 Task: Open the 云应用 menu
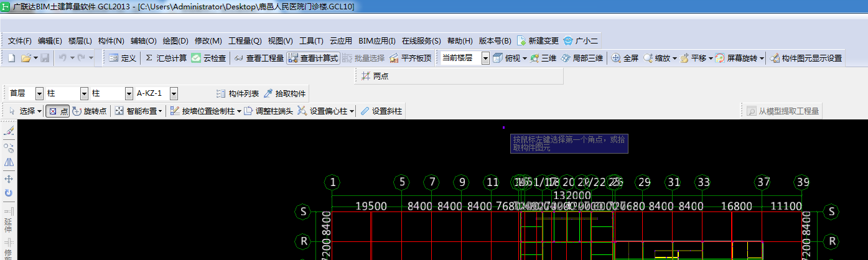click(x=341, y=41)
